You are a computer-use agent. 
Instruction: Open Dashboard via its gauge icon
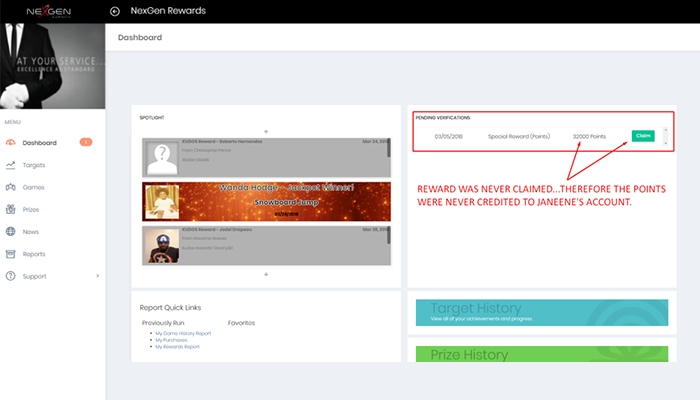[x=11, y=142]
